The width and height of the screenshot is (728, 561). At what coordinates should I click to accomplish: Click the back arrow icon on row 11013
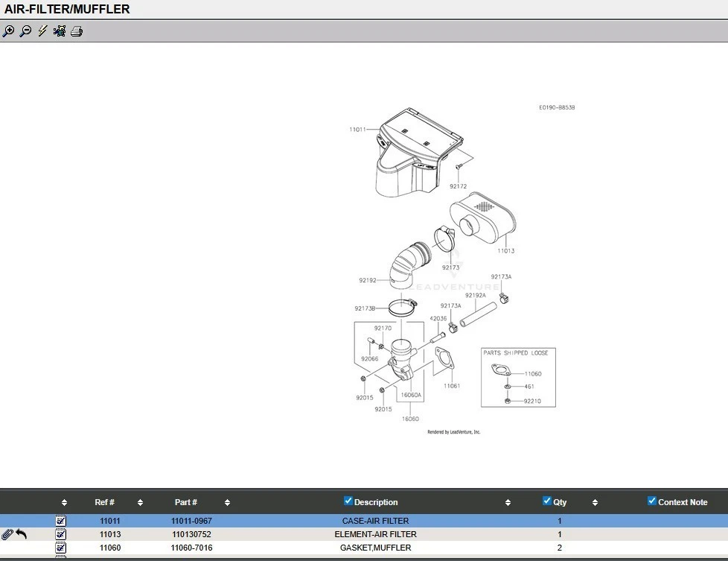tap(21, 534)
